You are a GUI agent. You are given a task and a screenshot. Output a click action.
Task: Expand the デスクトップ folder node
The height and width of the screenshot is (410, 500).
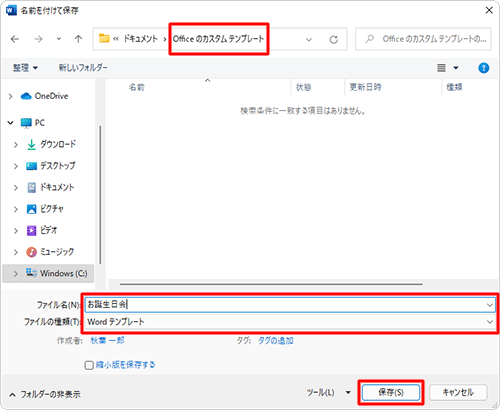[x=16, y=166]
